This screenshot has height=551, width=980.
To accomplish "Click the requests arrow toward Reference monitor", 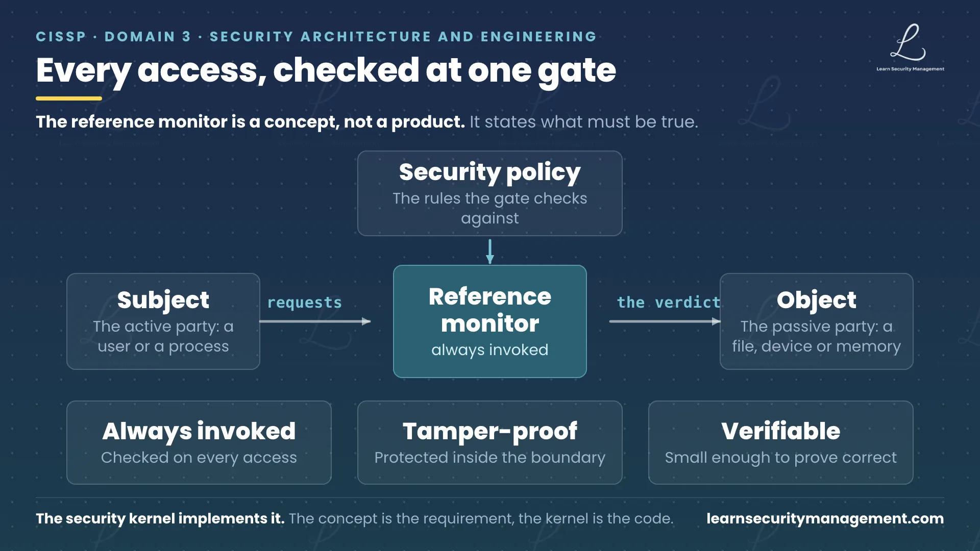I will [315, 321].
